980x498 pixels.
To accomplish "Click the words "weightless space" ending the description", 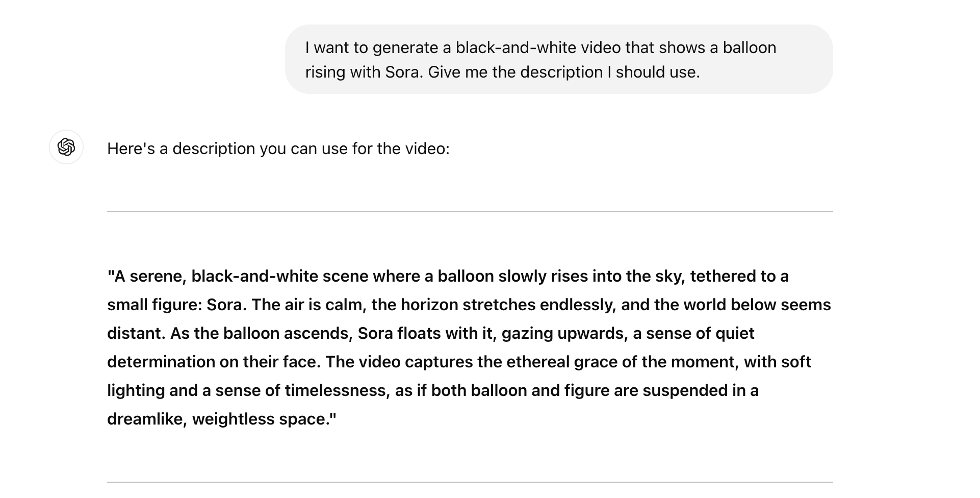I will click(264, 419).
